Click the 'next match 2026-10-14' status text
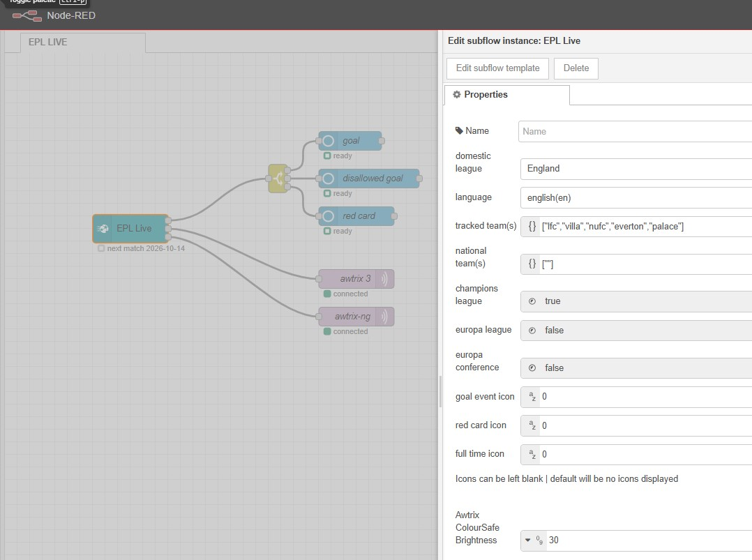 point(146,248)
